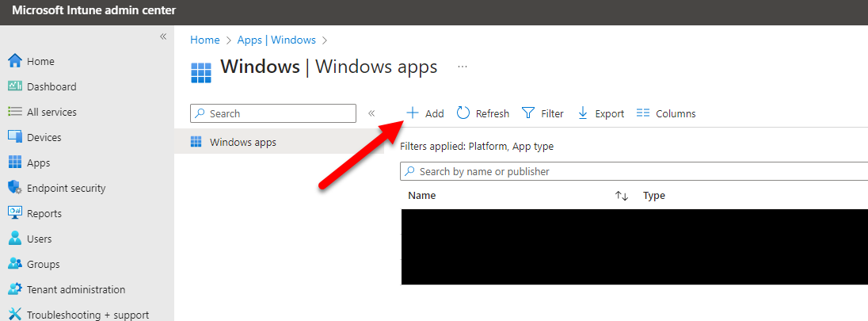Focus the blade menu Search box
Viewport: 868px width, 321px height.
[273, 113]
